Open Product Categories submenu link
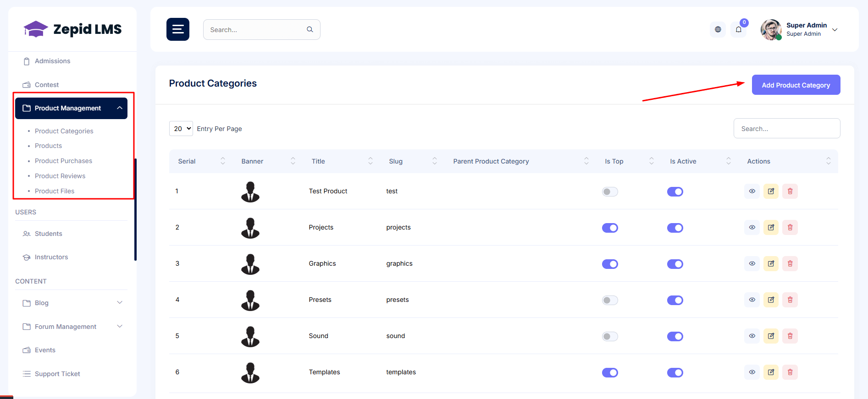 64,131
